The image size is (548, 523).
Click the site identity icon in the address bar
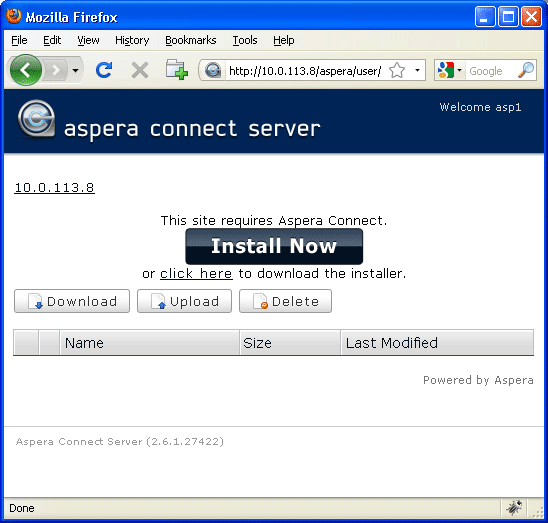coord(213,70)
